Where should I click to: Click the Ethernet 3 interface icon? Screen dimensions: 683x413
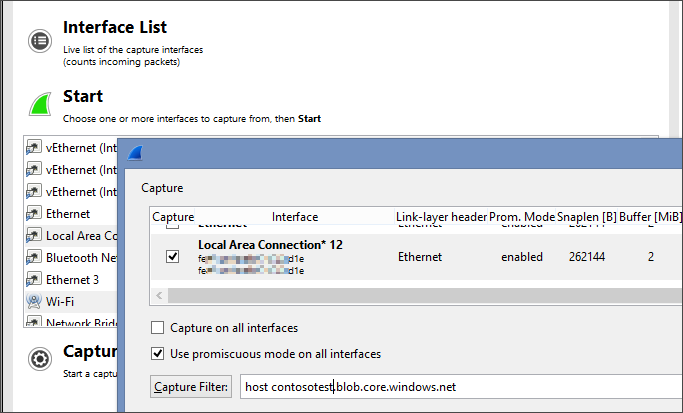(x=33, y=280)
